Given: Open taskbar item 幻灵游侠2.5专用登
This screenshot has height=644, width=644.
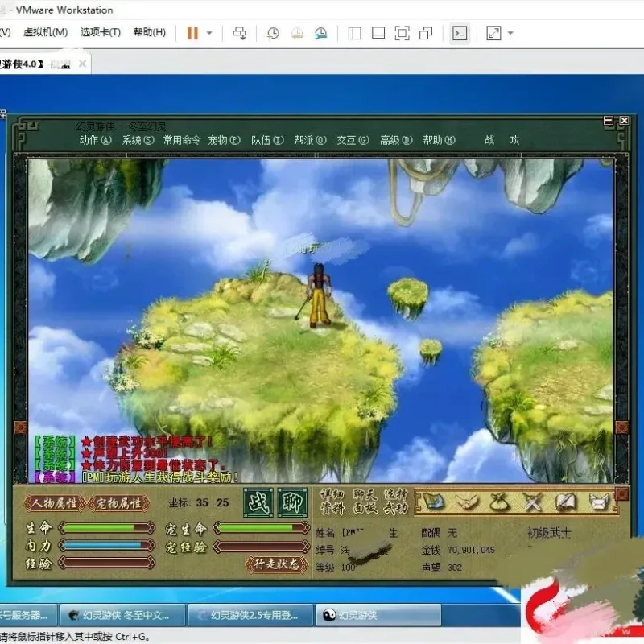Looking at the screenshot, I should [250, 615].
